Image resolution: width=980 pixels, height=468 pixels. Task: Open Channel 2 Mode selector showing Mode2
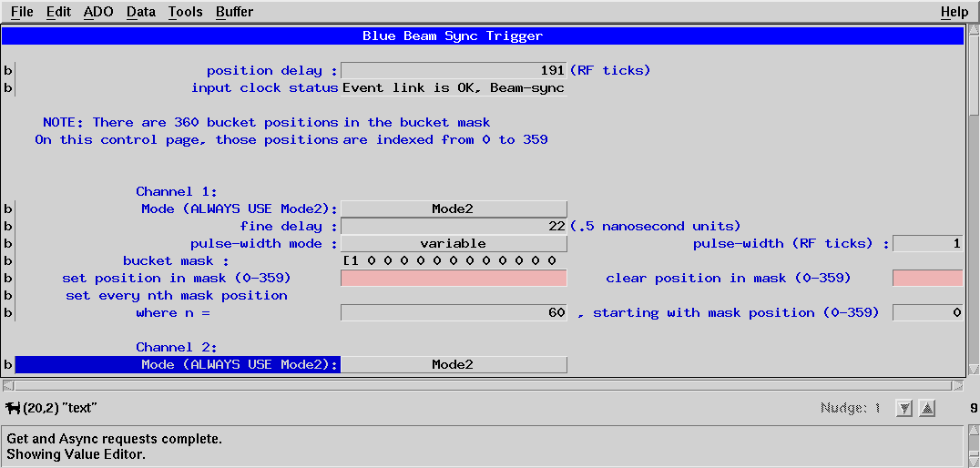[x=454, y=364]
